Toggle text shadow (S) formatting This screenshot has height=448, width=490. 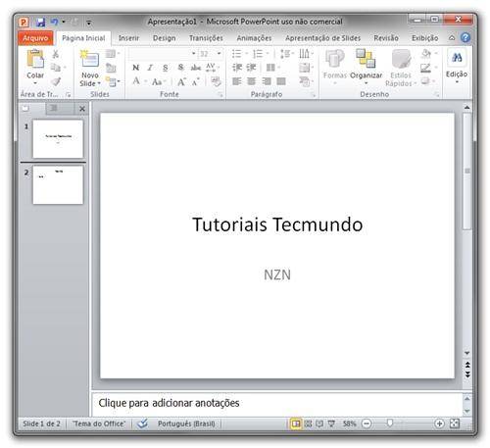click(180, 68)
